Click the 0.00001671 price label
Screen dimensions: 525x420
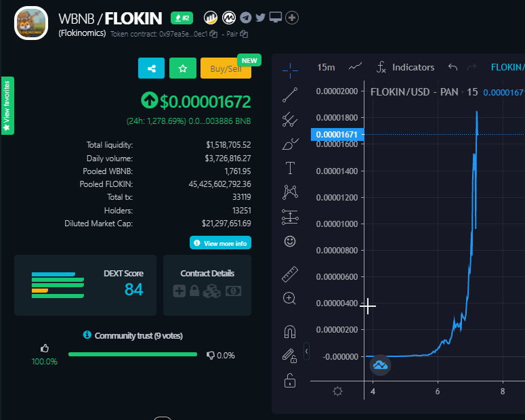pos(337,134)
